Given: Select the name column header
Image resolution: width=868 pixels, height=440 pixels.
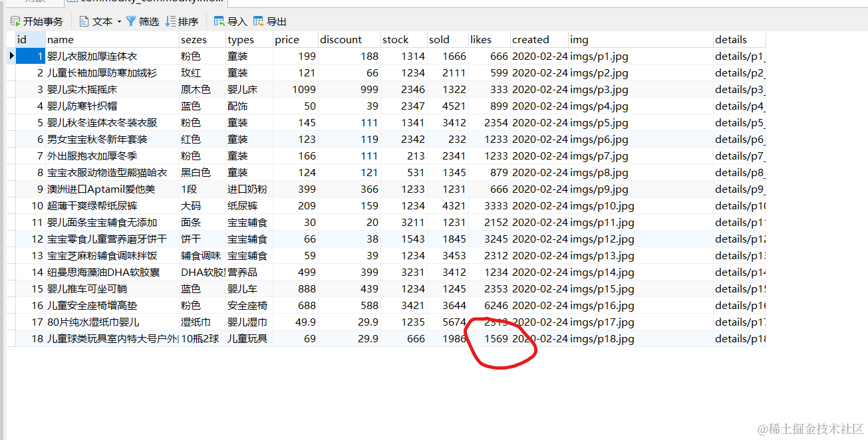Looking at the screenshot, I should 112,39.
